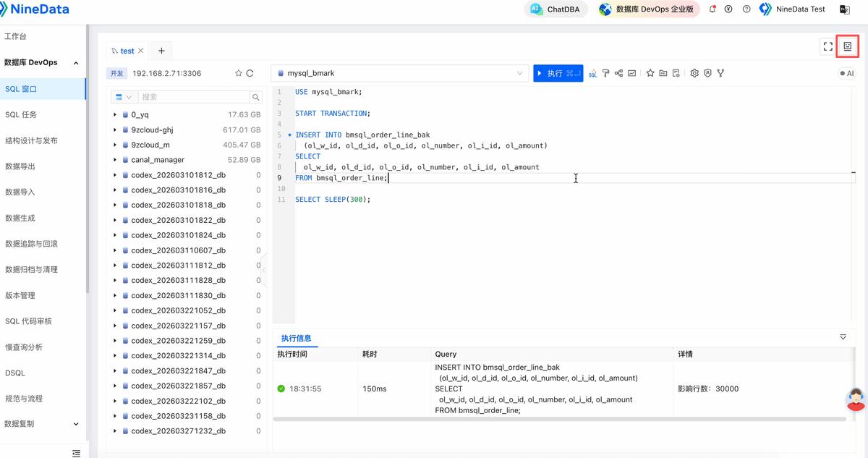Click the branch fork icon in toolbar

click(720, 73)
